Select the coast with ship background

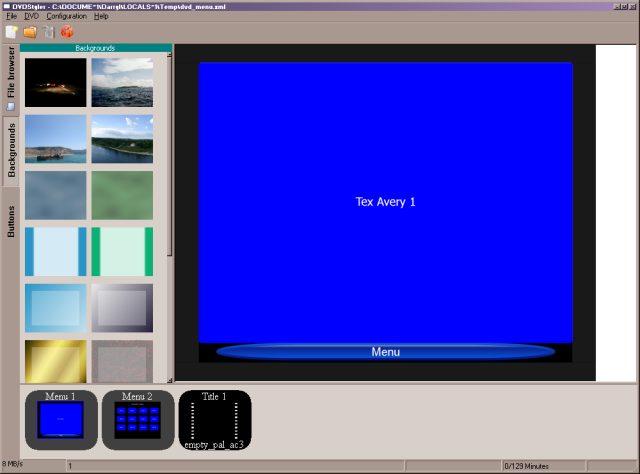click(x=56, y=139)
